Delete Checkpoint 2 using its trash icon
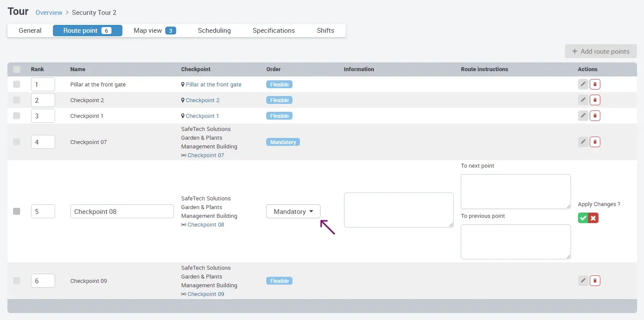This screenshot has width=644, height=320. pyautogui.click(x=595, y=100)
